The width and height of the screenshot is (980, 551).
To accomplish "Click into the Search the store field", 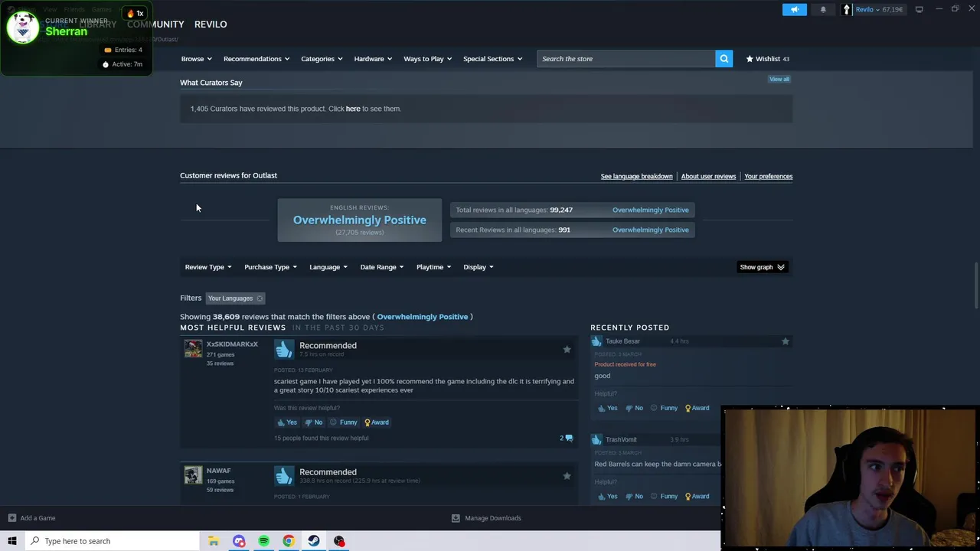I will click(626, 59).
